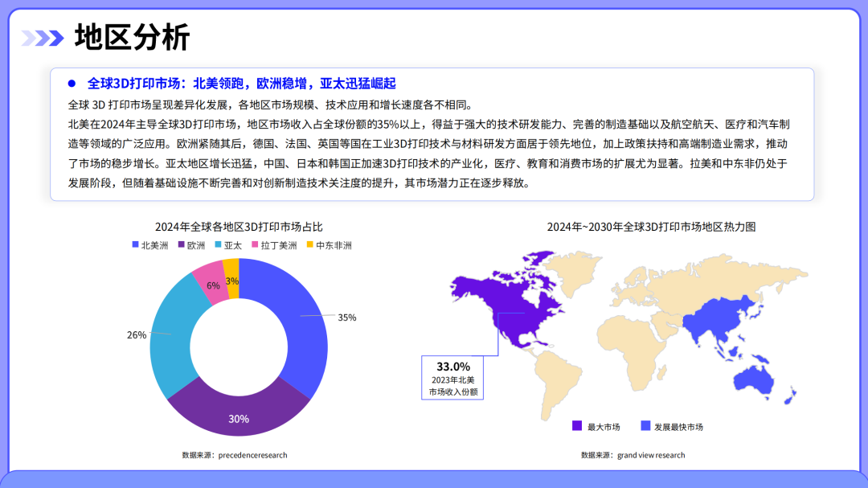Click the triple chevron arrows beside the title
The image size is (868, 488).
[43, 39]
